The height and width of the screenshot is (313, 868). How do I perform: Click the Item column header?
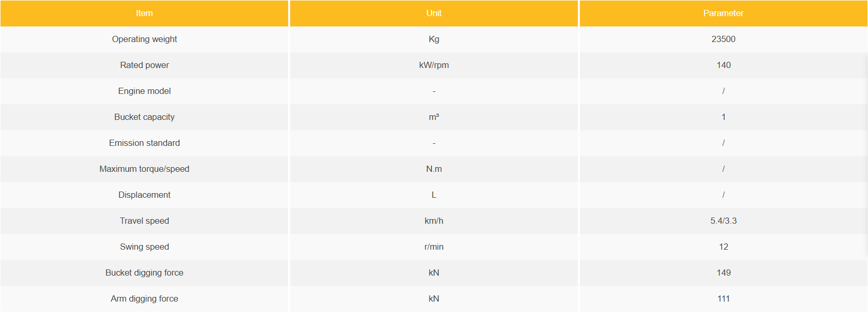(144, 13)
